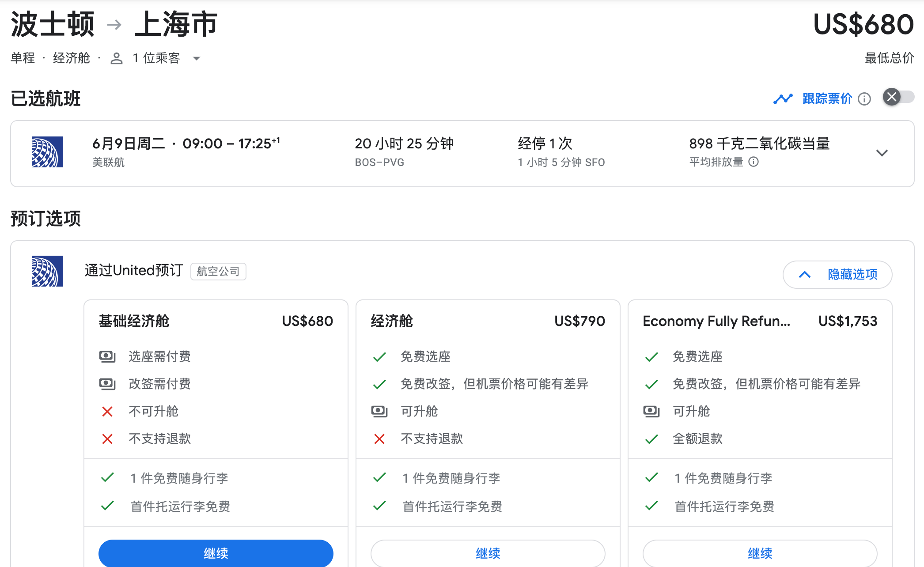The image size is (924, 567).
Task: Click the average emissions info icon
Action: point(754,162)
